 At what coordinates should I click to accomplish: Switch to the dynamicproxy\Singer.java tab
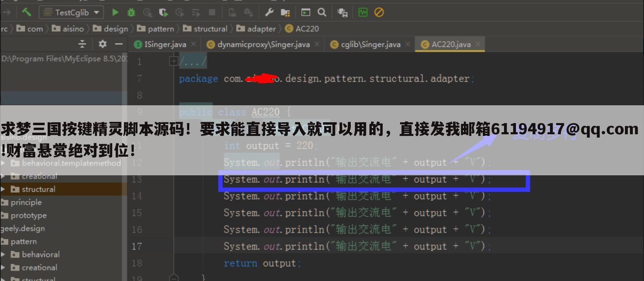click(x=263, y=44)
